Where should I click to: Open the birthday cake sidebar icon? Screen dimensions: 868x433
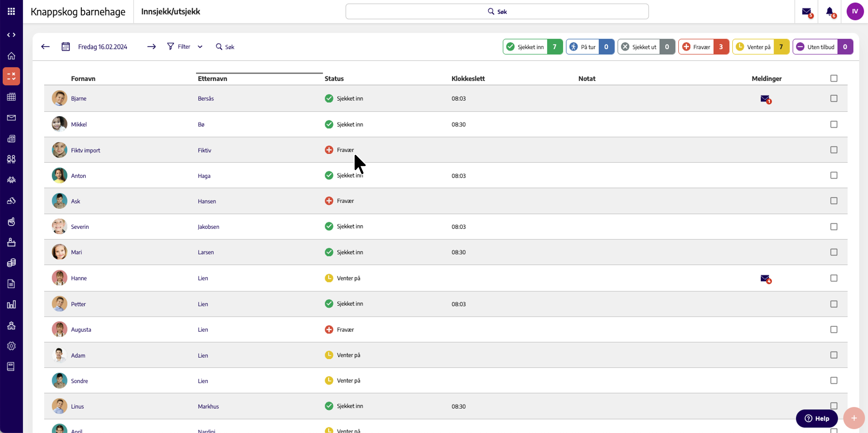tap(11, 242)
